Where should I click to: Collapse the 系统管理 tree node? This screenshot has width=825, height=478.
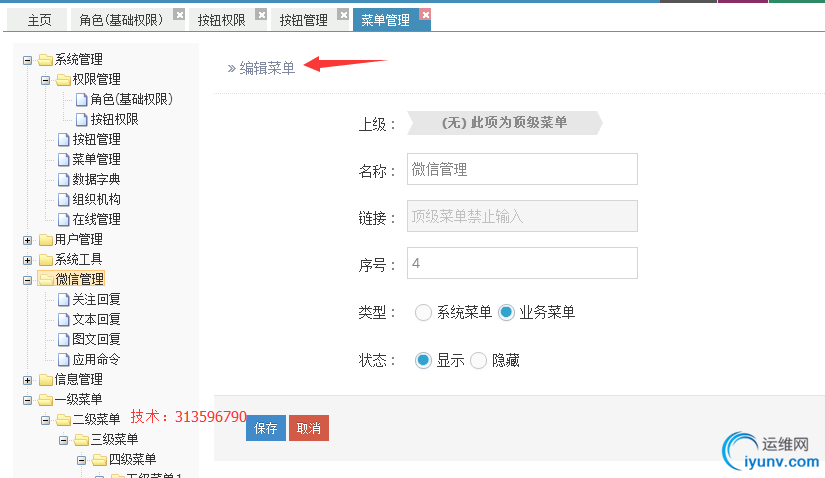tap(27, 61)
